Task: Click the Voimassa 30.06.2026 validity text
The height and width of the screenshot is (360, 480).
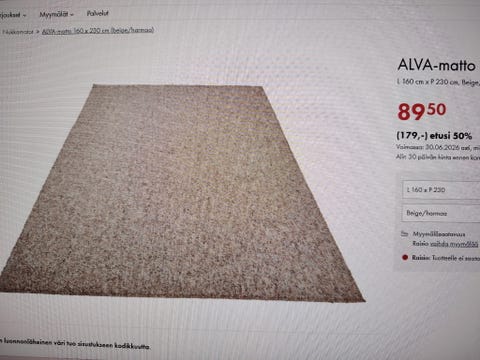Action: coord(438,147)
